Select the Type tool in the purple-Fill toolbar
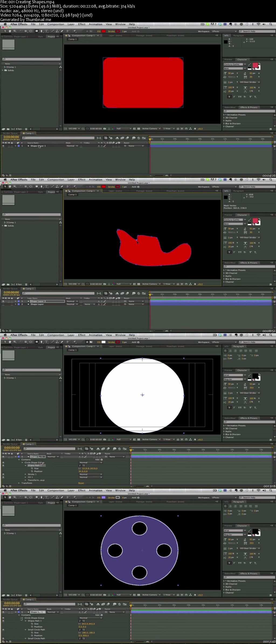 46,497
